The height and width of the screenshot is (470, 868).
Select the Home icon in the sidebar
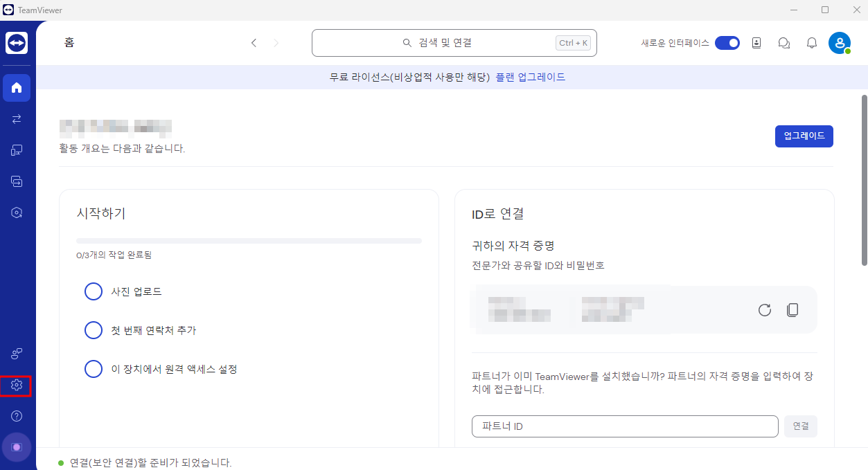(17, 87)
